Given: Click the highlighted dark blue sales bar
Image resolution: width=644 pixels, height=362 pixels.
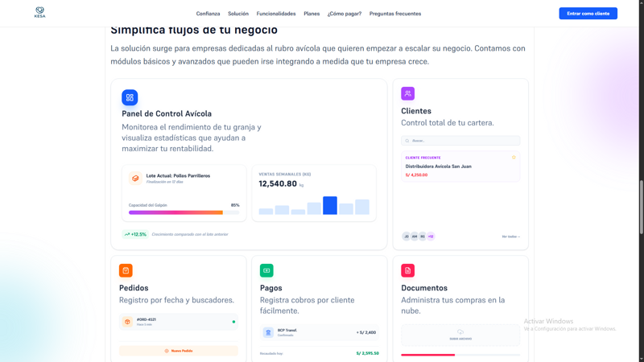Looking at the screenshot, I should (330, 205).
